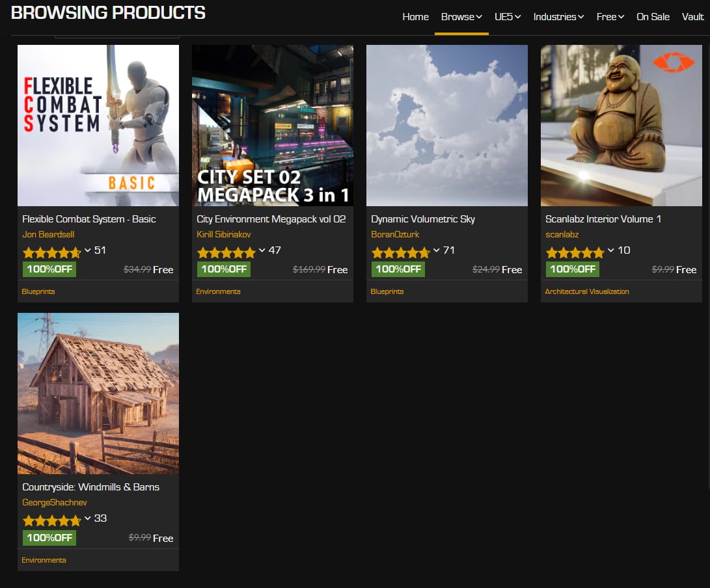The image size is (710, 588).
Task: Expand the Industries menu
Action: 558,17
